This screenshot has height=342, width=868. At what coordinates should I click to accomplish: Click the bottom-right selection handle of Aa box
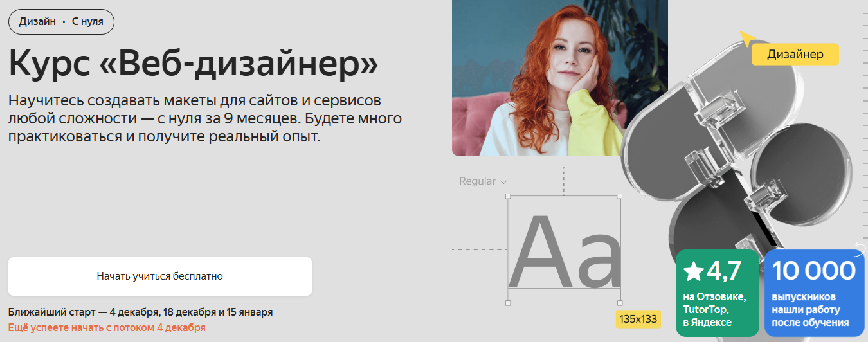620,302
